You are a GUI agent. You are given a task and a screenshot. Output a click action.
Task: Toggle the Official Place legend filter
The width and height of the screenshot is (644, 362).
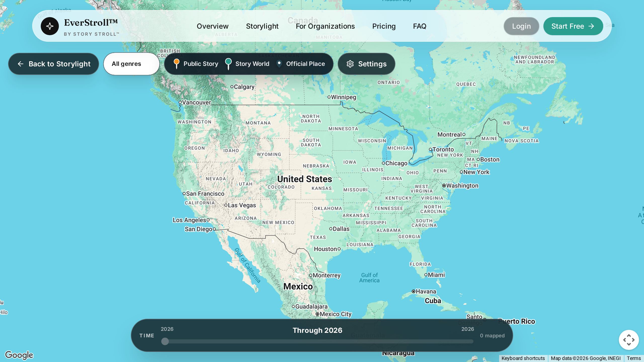coord(301,64)
